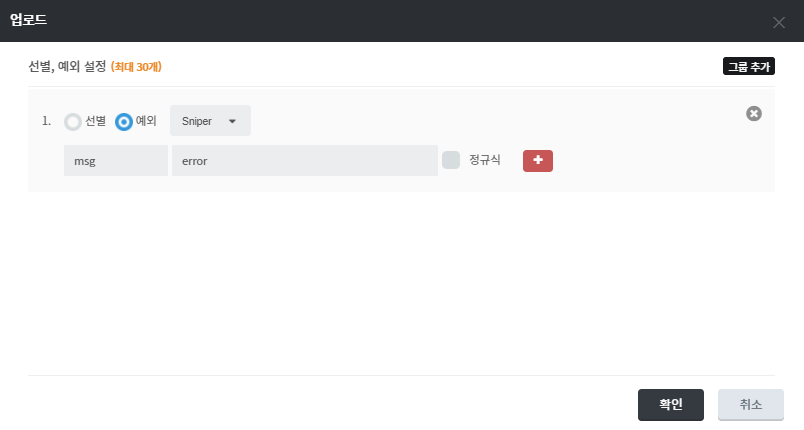Viewport: 804px width, 430px height.
Task: Add a condition with the red plus icon
Action: pos(537,160)
